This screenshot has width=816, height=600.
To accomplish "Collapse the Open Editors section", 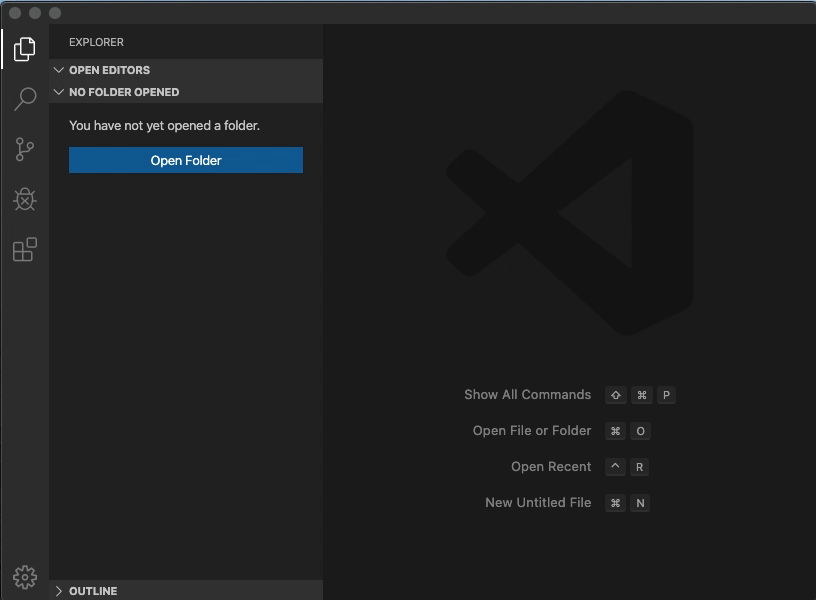I will click(x=186, y=70).
